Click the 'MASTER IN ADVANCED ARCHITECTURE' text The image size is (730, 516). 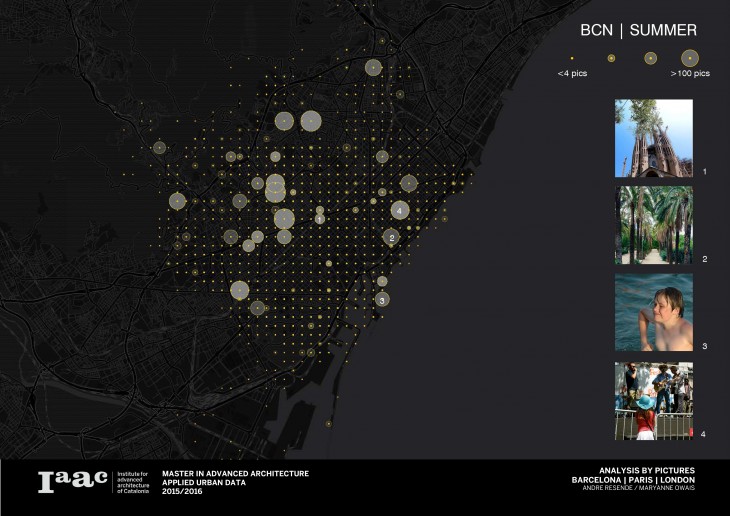click(x=235, y=473)
